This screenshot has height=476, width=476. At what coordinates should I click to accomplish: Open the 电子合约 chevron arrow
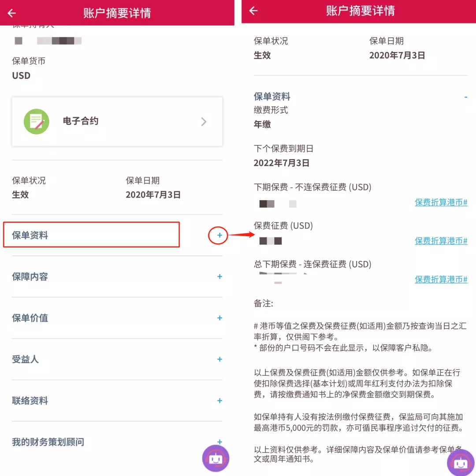(x=204, y=122)
